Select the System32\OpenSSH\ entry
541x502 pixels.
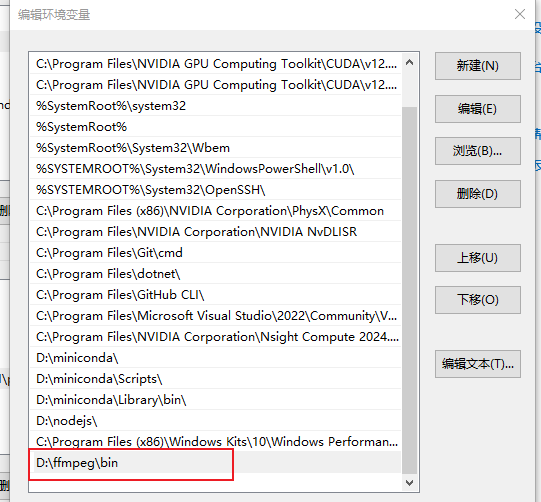[x=216, y=190]
